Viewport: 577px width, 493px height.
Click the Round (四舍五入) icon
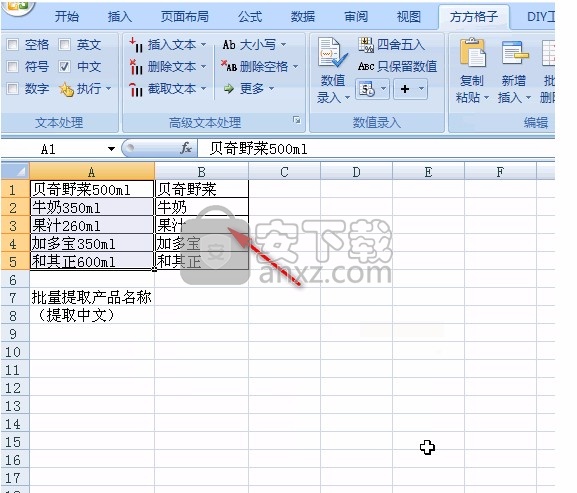coord(366,45)
